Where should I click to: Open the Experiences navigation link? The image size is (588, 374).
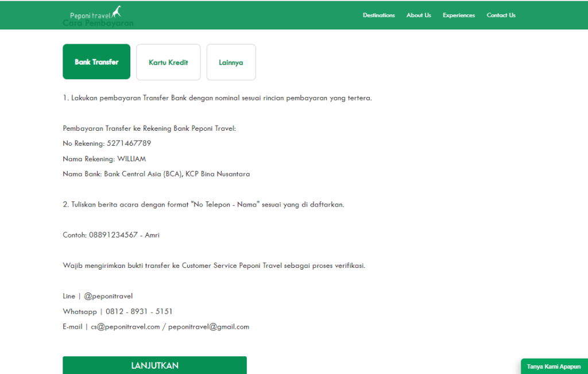(459, 15)
